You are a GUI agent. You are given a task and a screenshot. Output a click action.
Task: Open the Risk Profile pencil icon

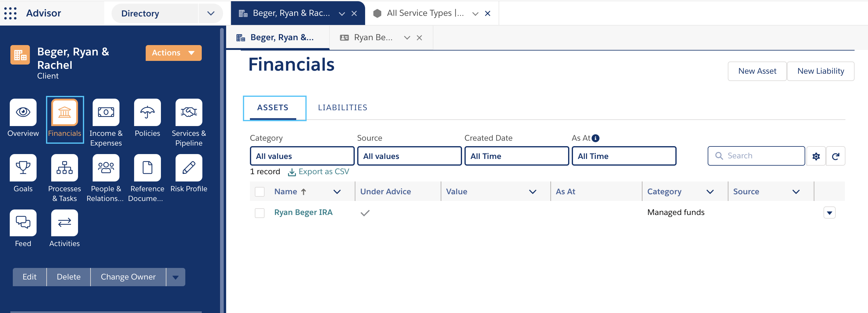point(189,167)
